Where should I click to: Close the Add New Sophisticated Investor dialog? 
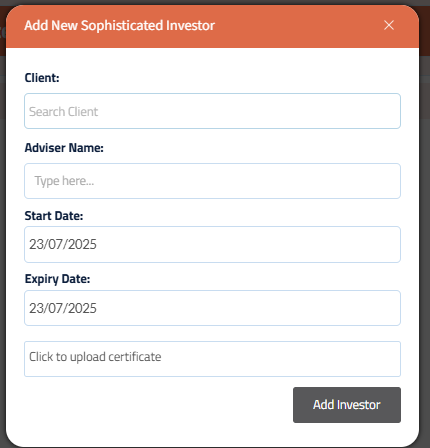click(x=389, y=25)
